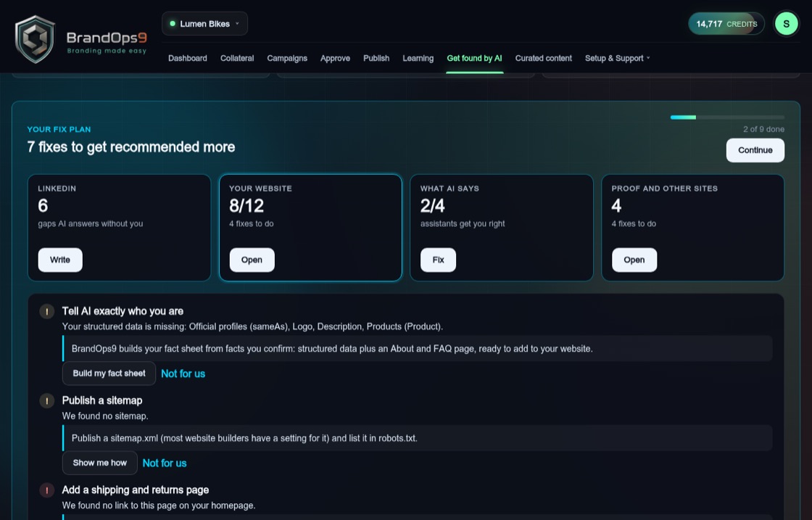Click Open on the Your Website card
Viewport: 812px width, 520px height.
(252, 260)
